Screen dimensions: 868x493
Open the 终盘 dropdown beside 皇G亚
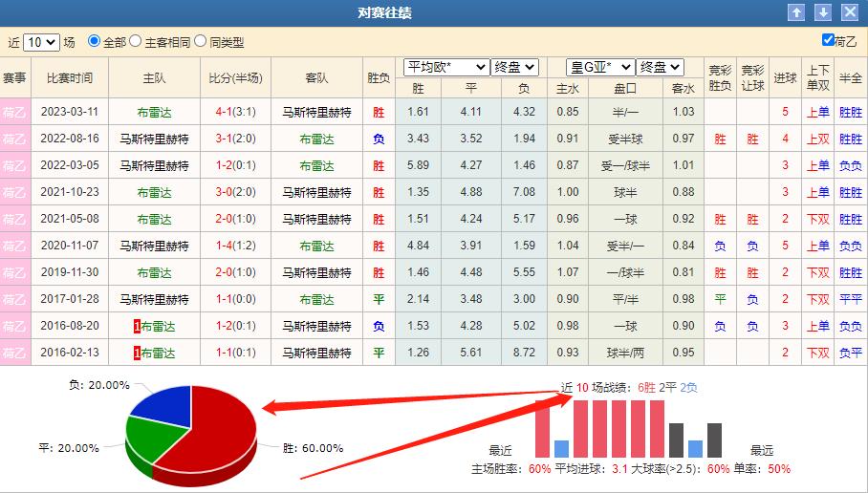[660, 68]
